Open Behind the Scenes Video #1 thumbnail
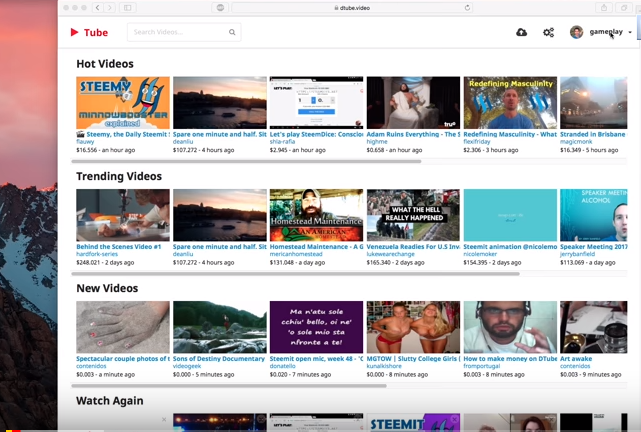The width and height of the screenshot is (641, 432). (123, 215)
